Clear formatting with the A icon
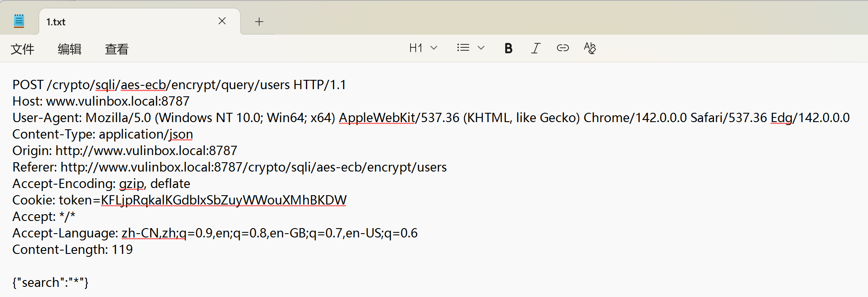The width and height of the screenshot is (868, 297). pyautogui.click(x=589, y=48)
